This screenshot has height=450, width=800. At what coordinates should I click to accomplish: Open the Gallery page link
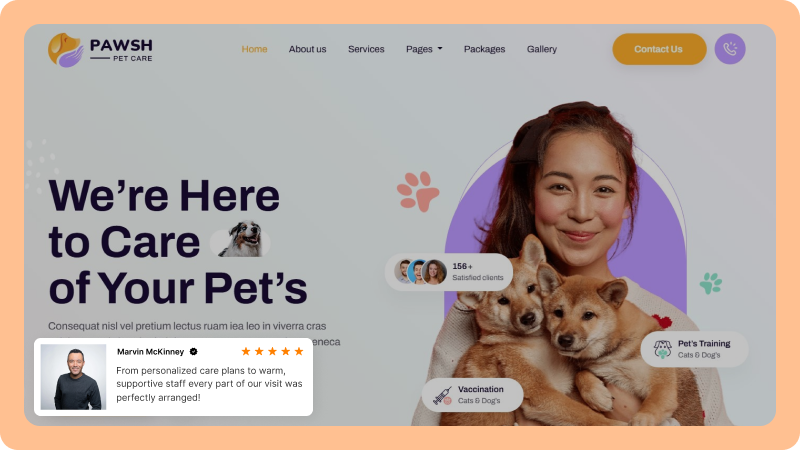point(541,49)
